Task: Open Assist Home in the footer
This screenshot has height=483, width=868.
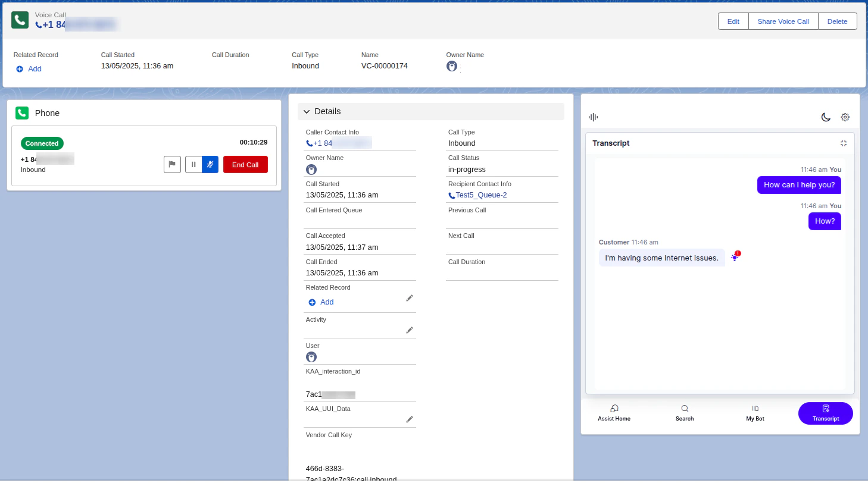Action: (614, 413)
